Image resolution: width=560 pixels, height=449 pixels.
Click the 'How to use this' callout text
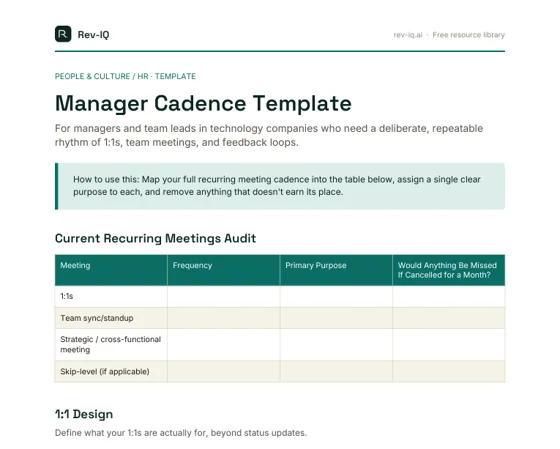(x=277, y=186)
